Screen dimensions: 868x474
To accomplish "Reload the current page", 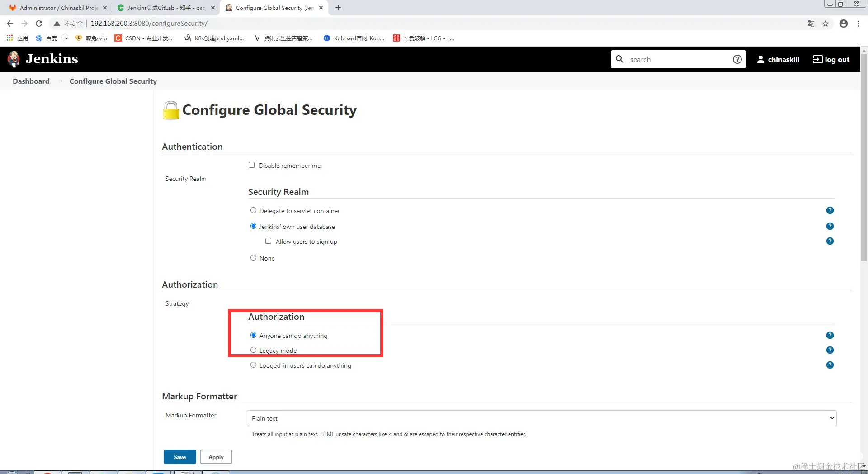I will (39, 24).
